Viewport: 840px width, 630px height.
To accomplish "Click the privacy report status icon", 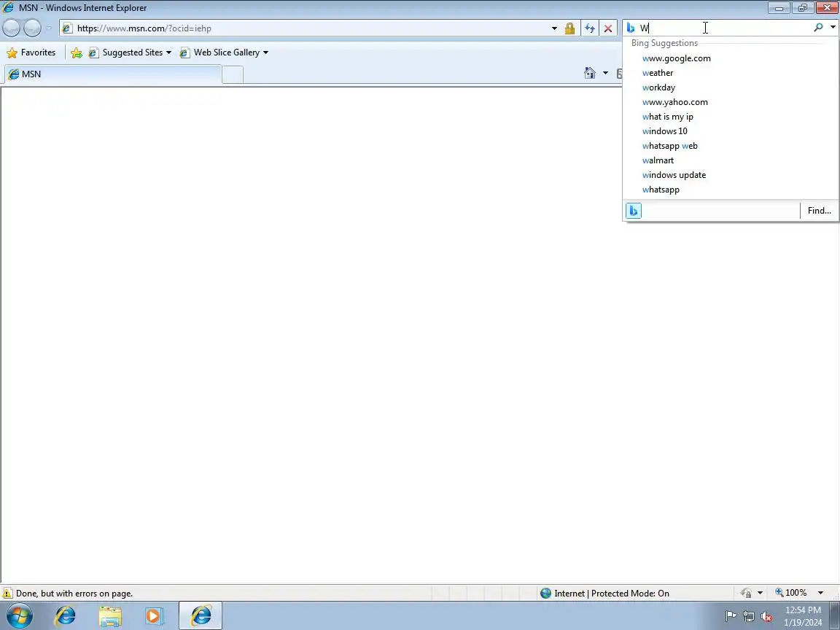I will pyautogui.click(x=746, y=593).
